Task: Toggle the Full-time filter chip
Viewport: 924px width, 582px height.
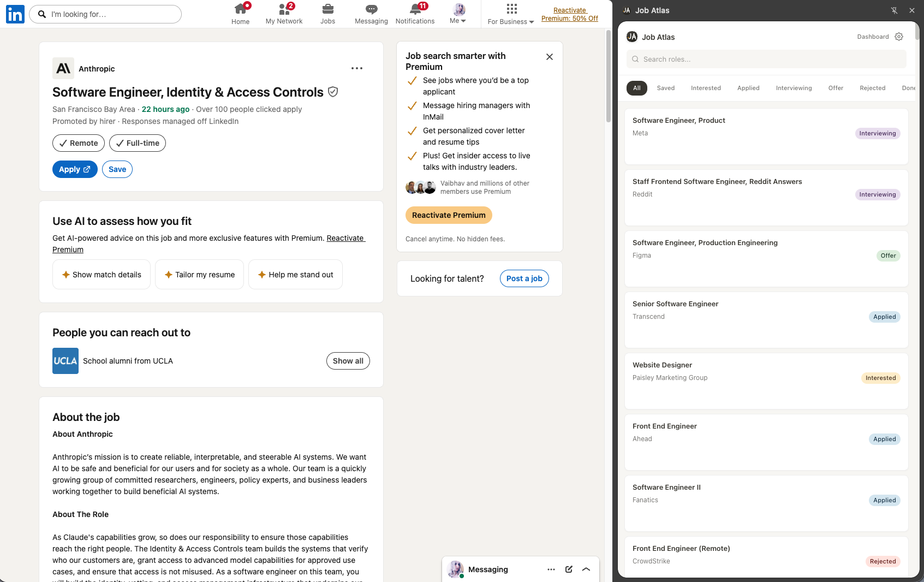Action: 138,143
